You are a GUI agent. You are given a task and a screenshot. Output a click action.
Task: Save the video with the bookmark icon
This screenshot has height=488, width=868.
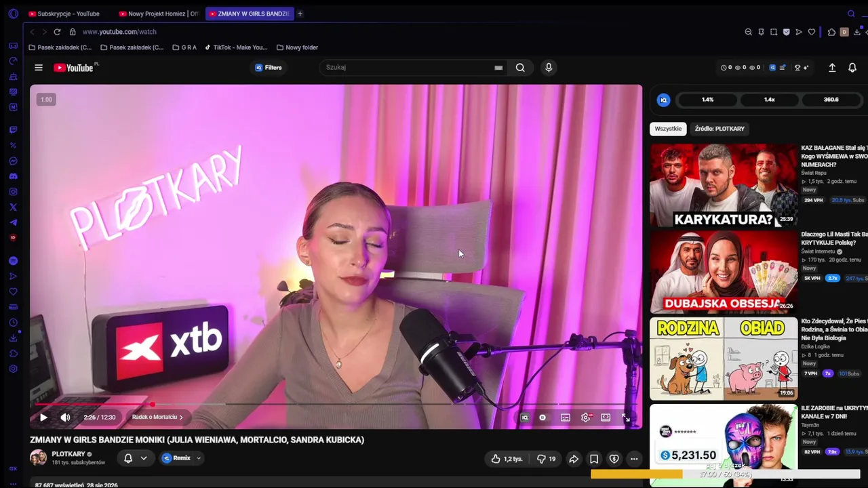(594, 459)
